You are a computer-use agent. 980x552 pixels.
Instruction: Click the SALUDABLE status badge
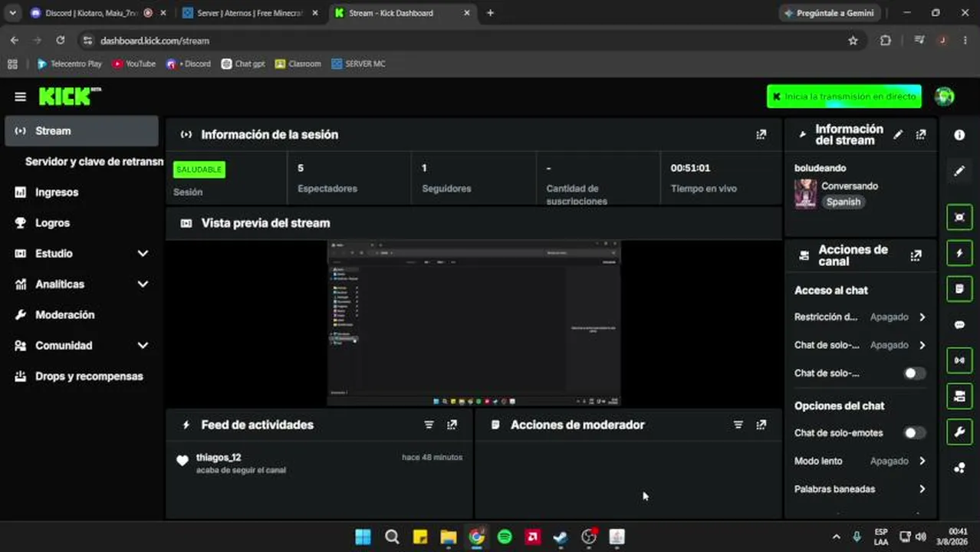(199, 169)
